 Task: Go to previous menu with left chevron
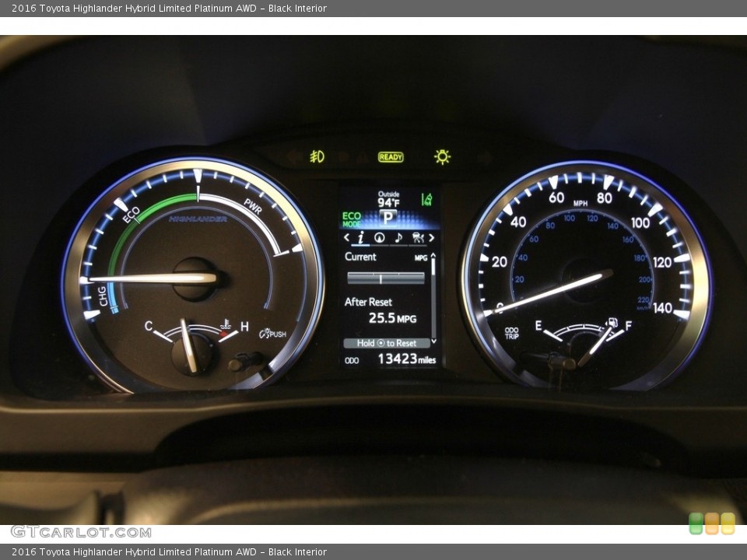click(x=347, y=237)
